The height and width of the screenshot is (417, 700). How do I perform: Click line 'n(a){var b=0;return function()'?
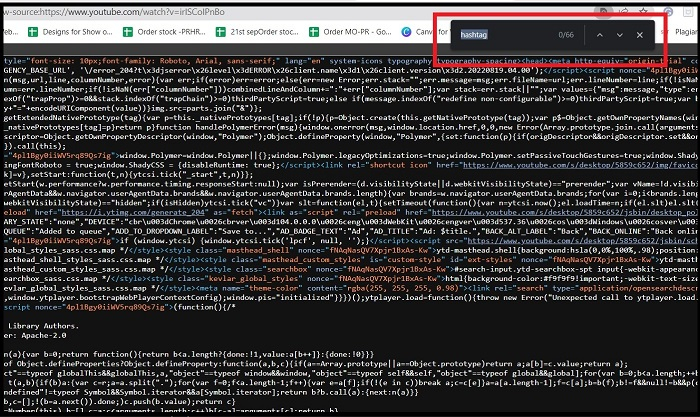tap(188, 354)
